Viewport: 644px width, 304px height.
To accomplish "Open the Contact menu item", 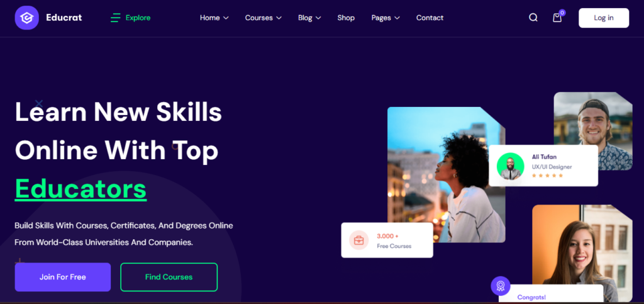I will click(x=430, y=18).
